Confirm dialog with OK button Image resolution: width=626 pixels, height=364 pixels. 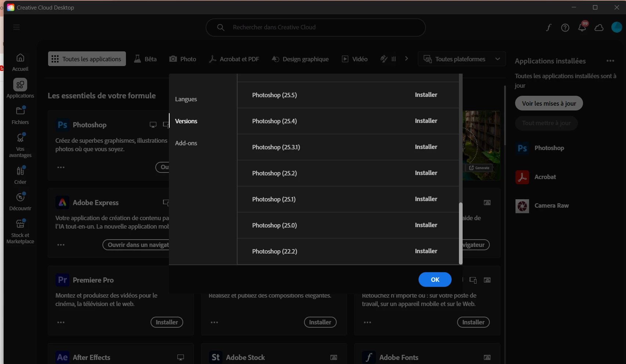coord(435,280)
